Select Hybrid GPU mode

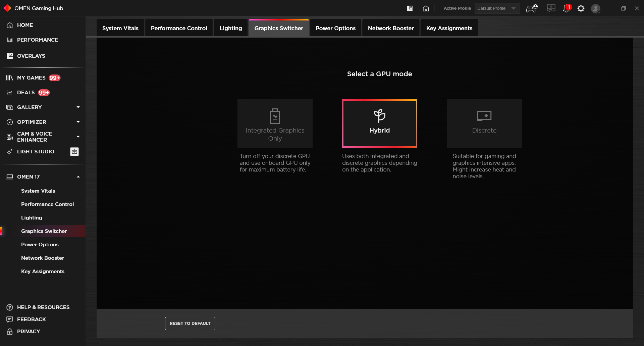(380, 123)
